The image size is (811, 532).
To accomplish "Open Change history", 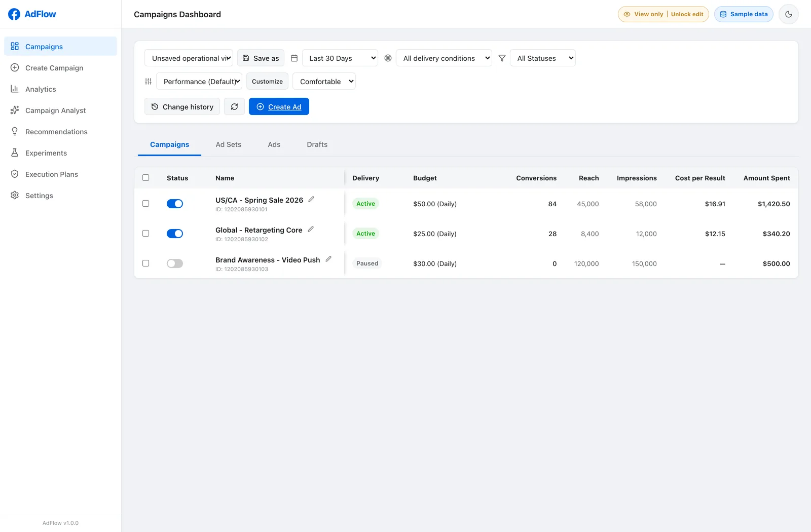I will pyautogui.click(x=182, y=106).
